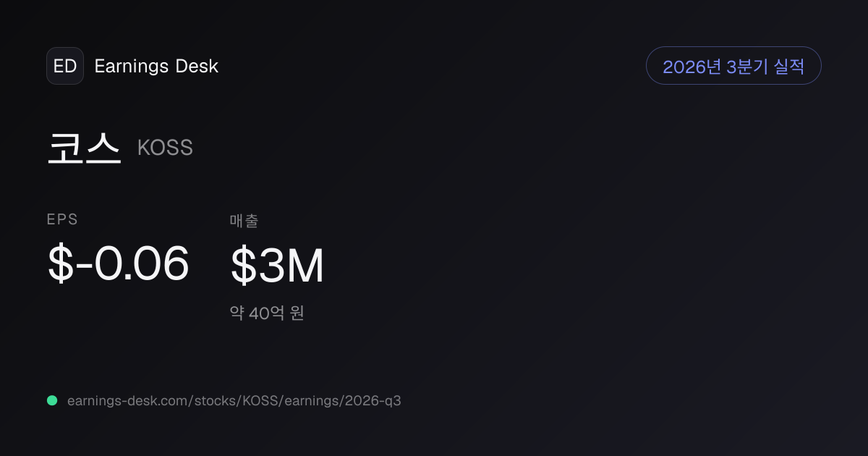Click the EPS label
The height and width of the screenshot is (456, 868).
pos(62,219)
